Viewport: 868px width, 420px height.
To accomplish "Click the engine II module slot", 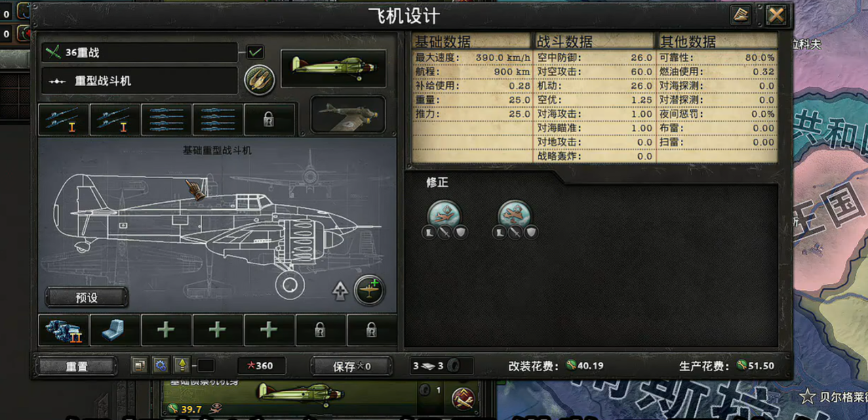I will [64, 331].
